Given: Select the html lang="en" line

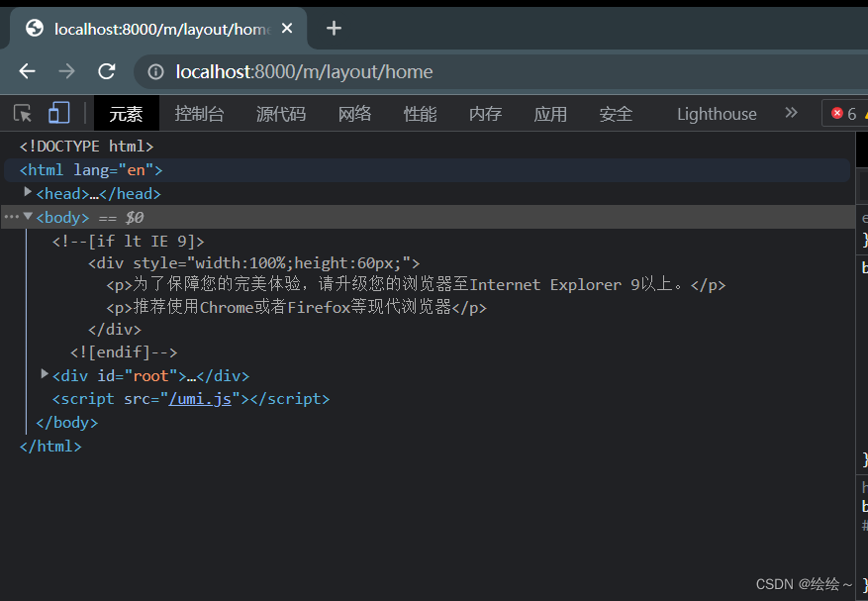Looking at the screenshot, I should point(427,170).
